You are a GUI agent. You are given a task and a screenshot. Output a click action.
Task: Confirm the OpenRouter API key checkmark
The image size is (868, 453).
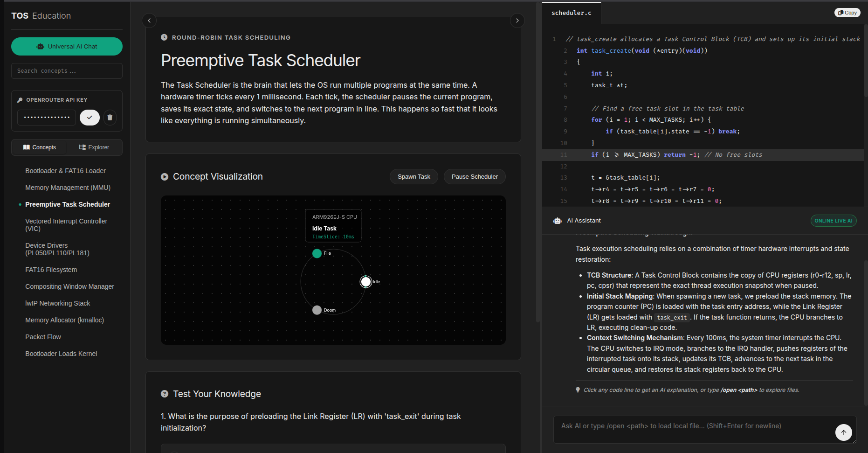90,118
